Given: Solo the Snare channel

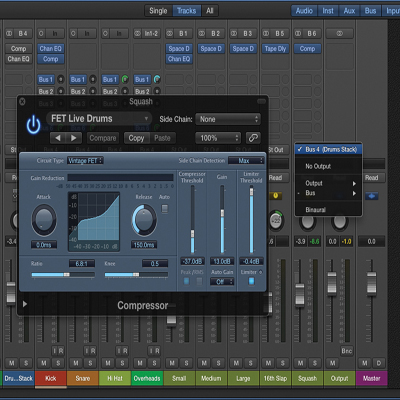Looking at the screenshot, I should click(90, 363).
